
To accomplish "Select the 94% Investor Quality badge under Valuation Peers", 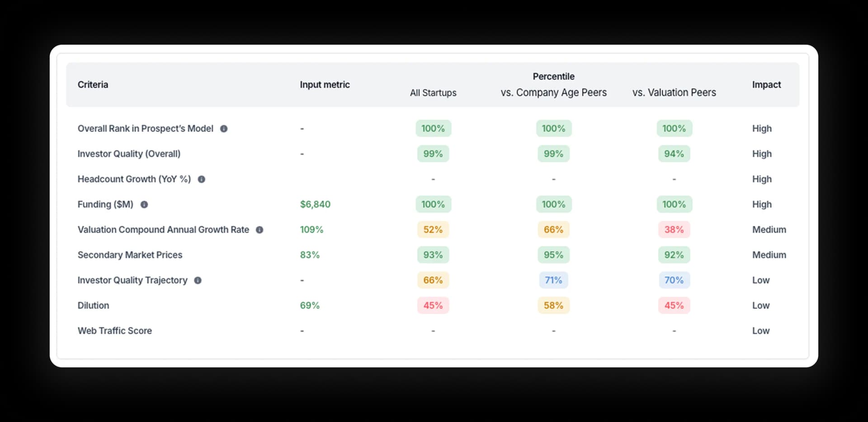I will (x=674, y=154).
